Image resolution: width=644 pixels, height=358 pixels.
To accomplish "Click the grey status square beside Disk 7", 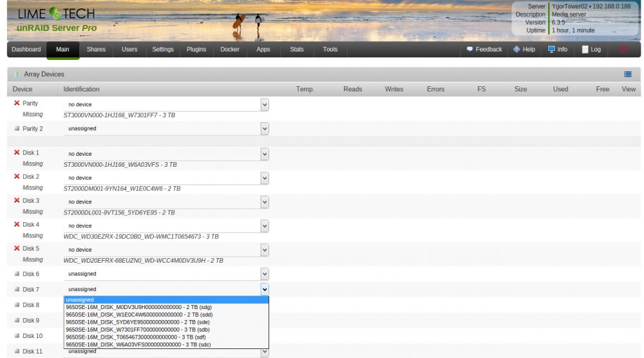I will tap(17, 290).
